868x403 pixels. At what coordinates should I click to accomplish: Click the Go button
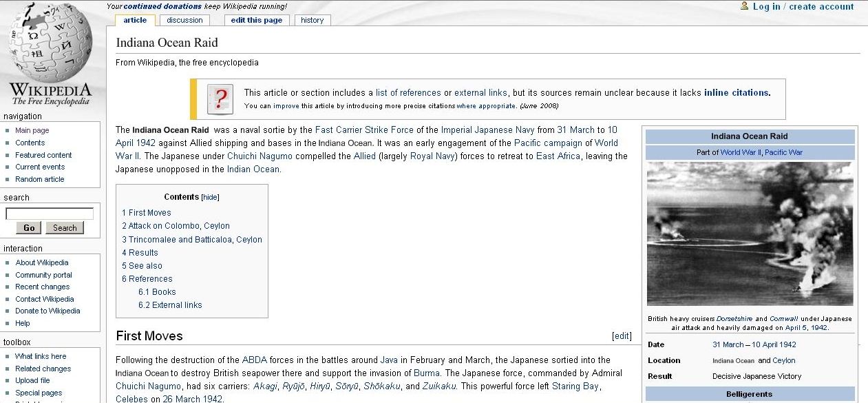29,228
